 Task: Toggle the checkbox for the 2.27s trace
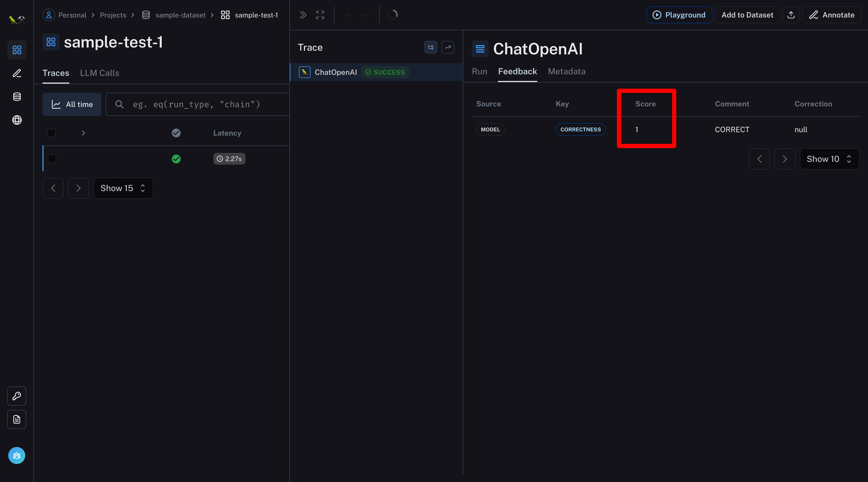click(52, 159)
